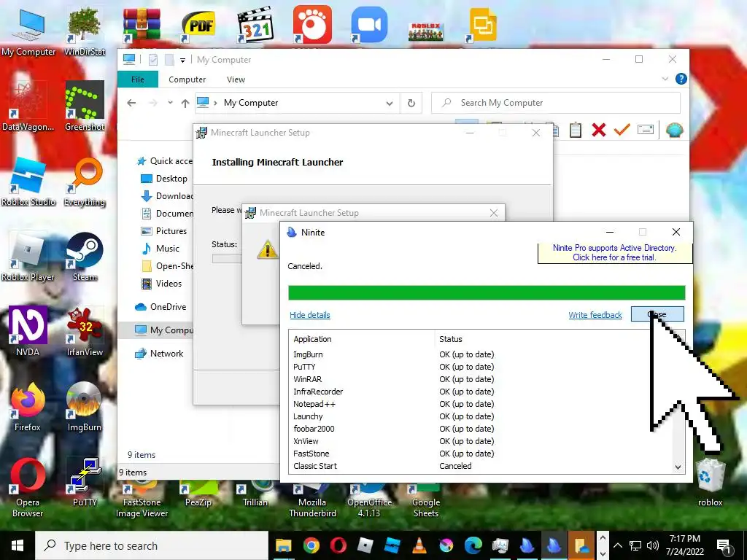The height and width of the screenshot is (560, 747).
Task: Open the Roblox Studio desktop shortcut
Action: (28, 182)
